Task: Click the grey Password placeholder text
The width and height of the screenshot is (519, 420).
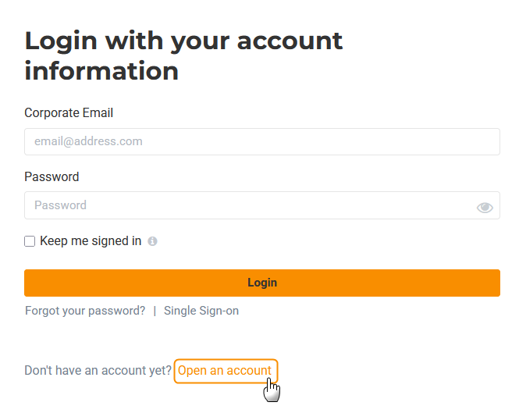Action: pos(60,206)
